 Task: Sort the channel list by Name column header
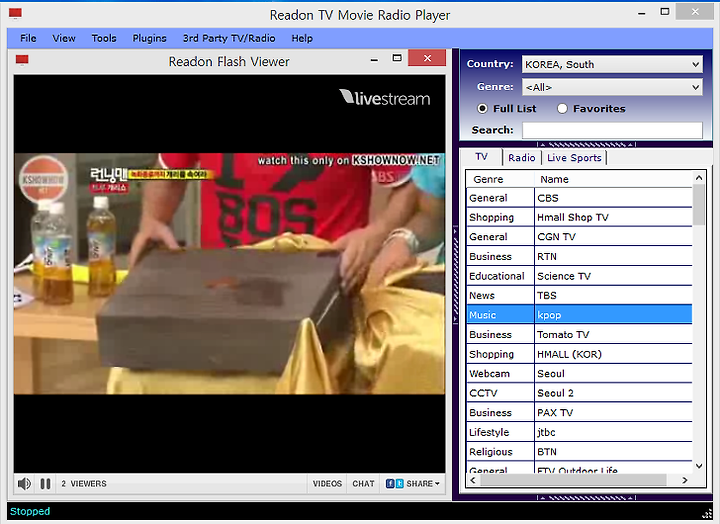[613, 179]
